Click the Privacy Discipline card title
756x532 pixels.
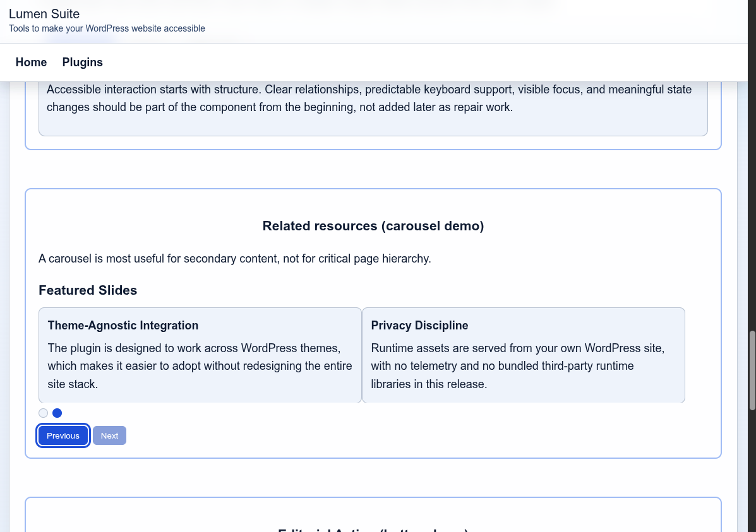click(x=419, y=325)
